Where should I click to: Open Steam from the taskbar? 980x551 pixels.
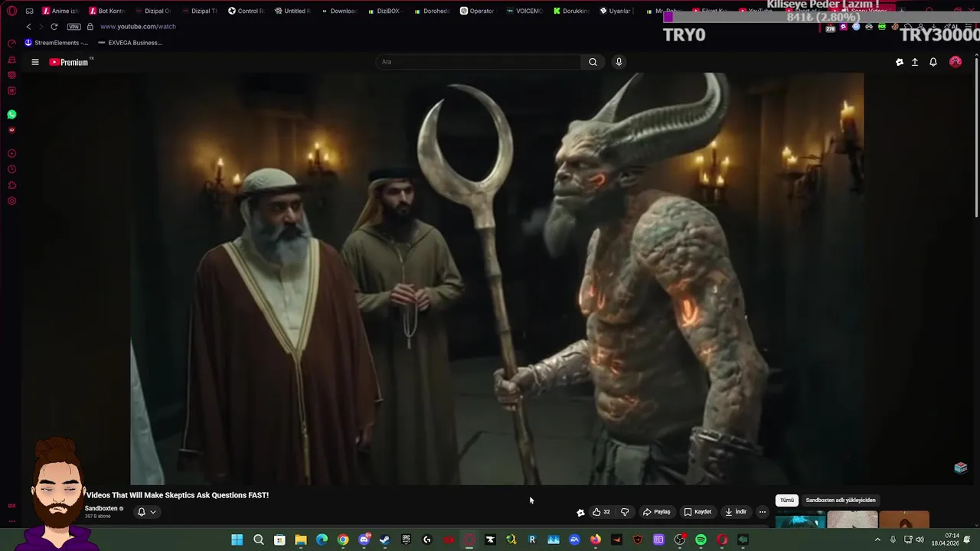pyautogui.click(x=385, y=540)
